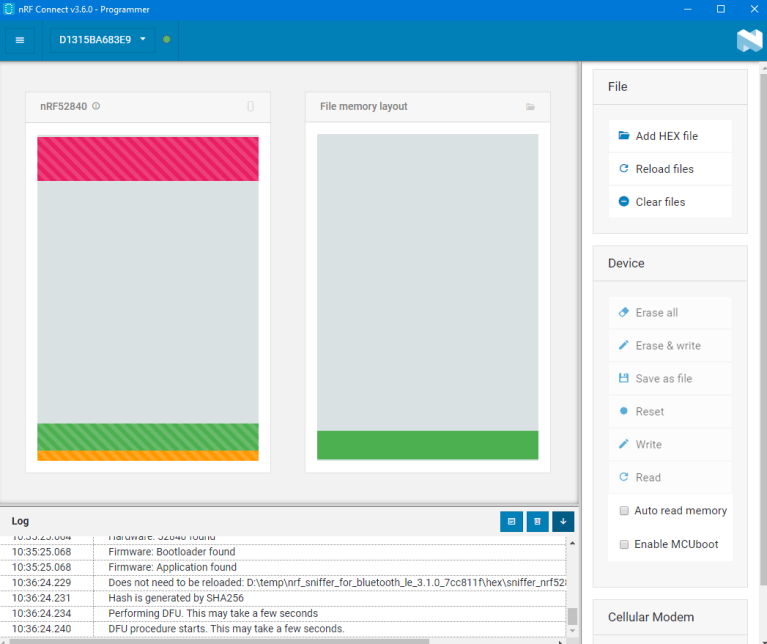Select the green region in file memory layout
The image size is (767, 644).
[x=428, y=445]
